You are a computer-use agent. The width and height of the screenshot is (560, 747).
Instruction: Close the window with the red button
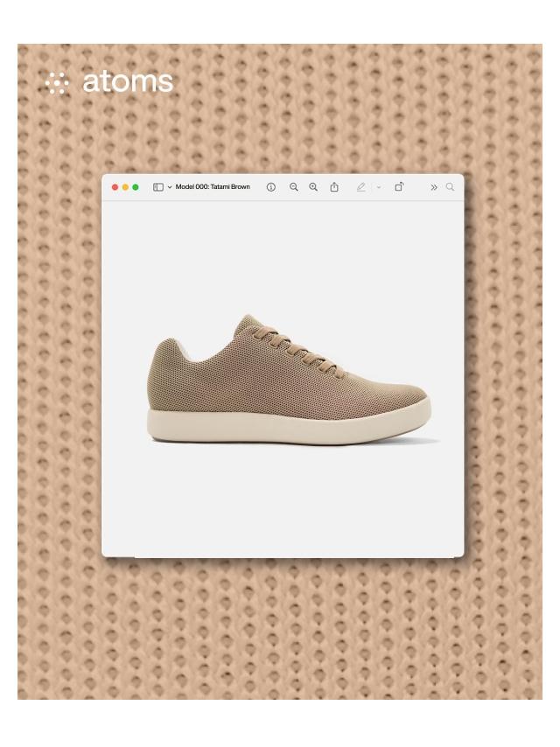(x=115, y=187)
